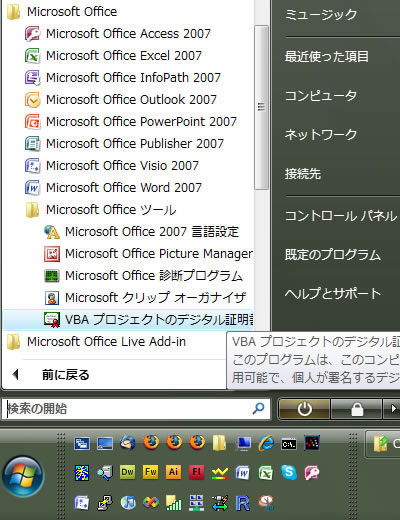Click the programs list scrollbar thumb
400x520 pixels.
coord(261,107)
